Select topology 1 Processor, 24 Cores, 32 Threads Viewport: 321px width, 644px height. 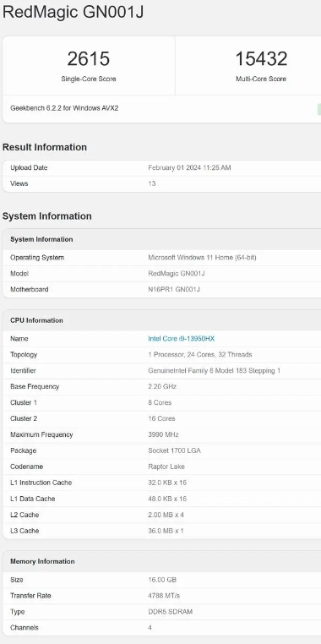(x=200, y=354)
